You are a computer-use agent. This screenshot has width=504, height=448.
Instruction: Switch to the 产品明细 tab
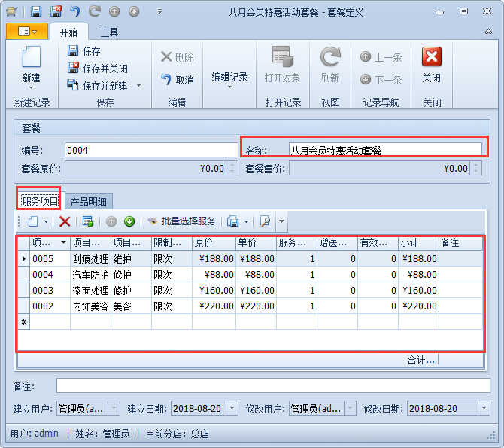[x=88, y=201]
